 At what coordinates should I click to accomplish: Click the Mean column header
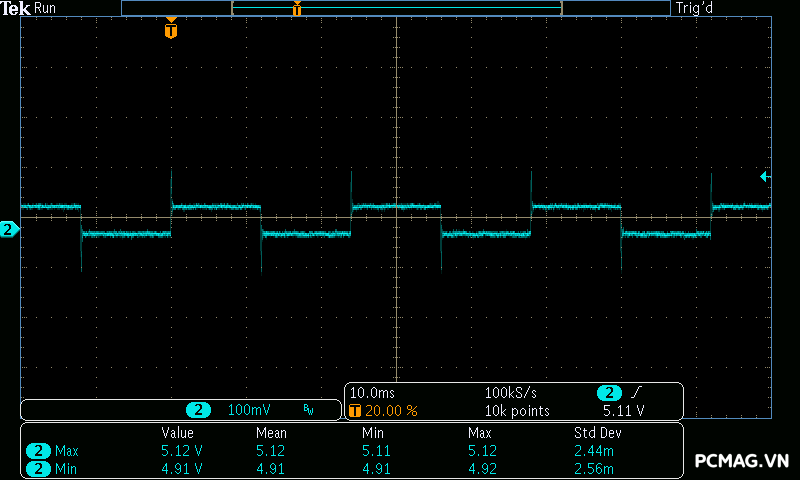[x=271, y=433]
